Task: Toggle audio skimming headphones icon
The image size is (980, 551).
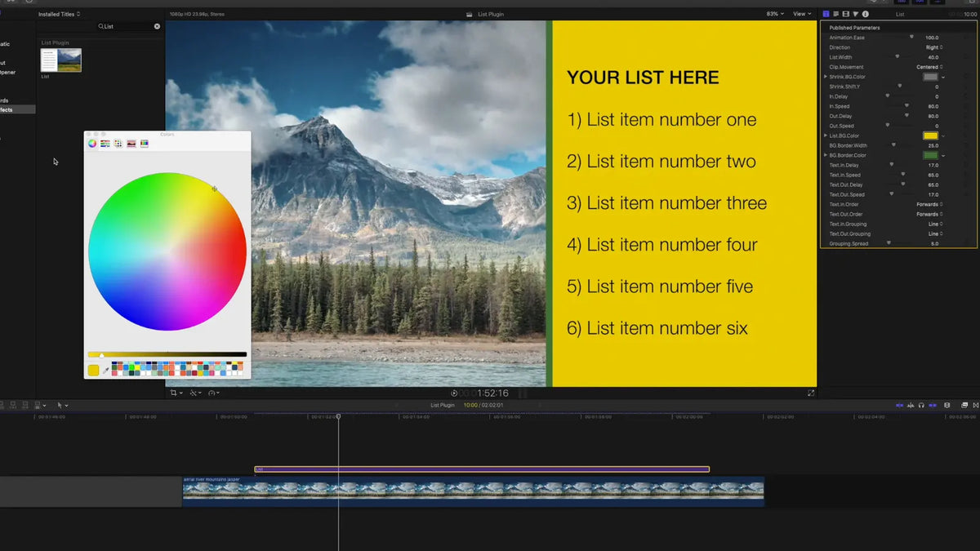Action: pyautogui.click(x=921, y=405)
